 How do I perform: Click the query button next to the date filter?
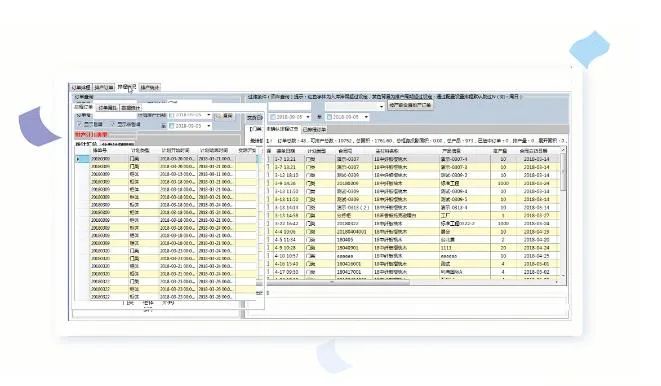tap(224, 116)
